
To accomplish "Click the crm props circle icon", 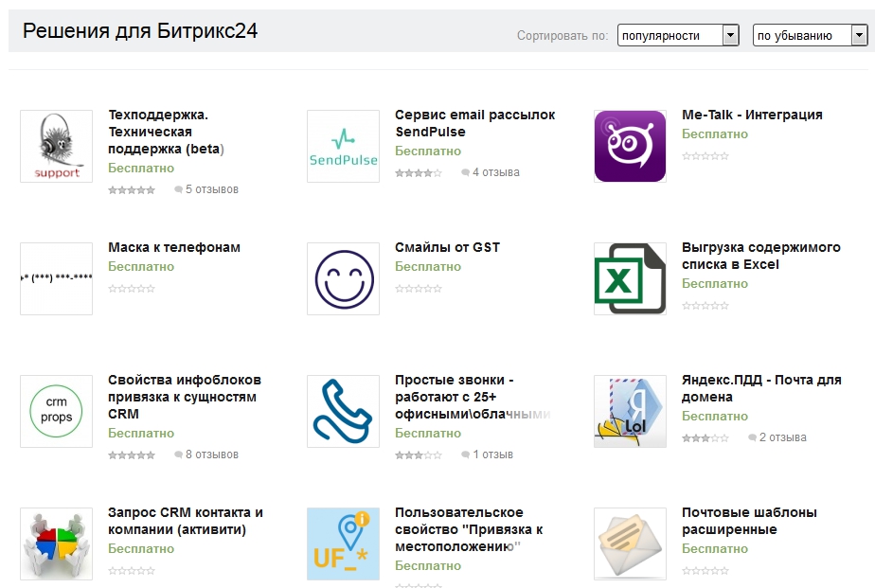I will click(x=57, y=412).
